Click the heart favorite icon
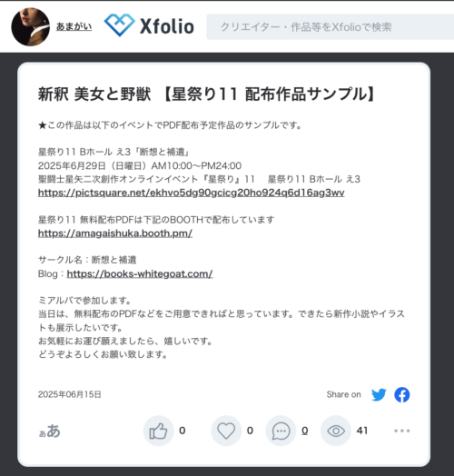The width and height of the screenshot is (454, 476). (226, 431)
